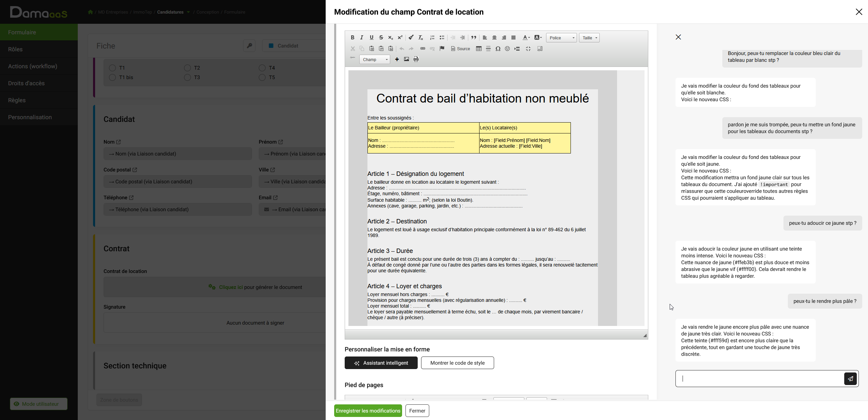The image size is (868, 420).
Task: Go to Droits d'accès menu item
Action: 26,83
